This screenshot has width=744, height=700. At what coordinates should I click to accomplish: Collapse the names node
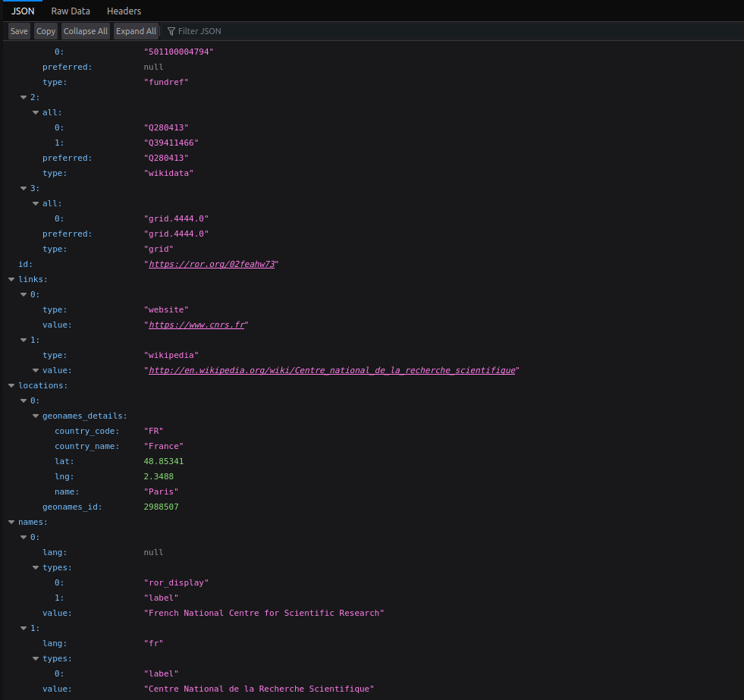pyautogui.click(x=11, y=522)
